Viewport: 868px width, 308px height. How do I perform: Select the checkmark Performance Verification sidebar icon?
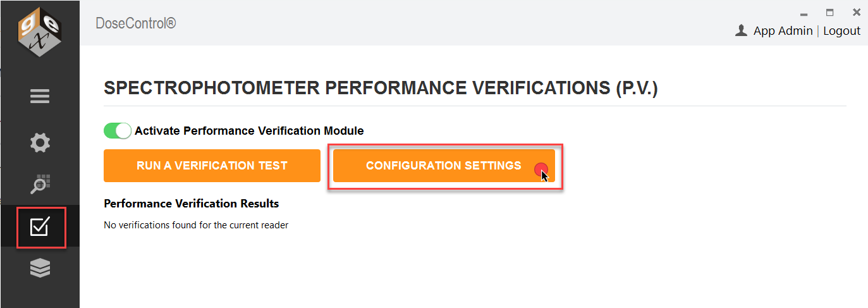click(40, 226)
